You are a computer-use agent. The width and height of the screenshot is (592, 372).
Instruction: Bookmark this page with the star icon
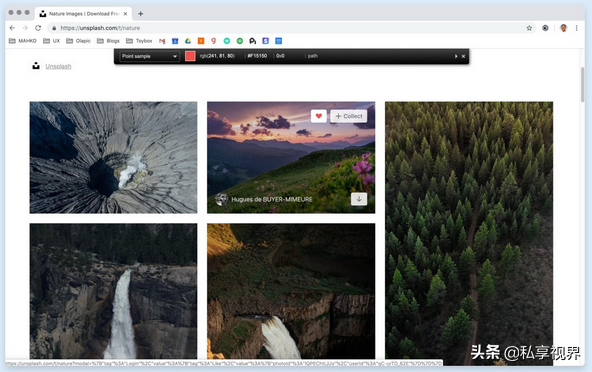tap(529, 28)
